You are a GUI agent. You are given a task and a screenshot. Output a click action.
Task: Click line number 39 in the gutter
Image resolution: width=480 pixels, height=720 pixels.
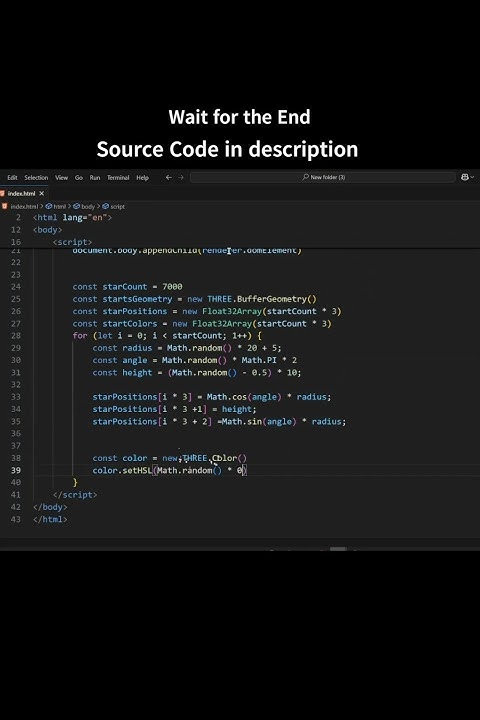(16, 471)
